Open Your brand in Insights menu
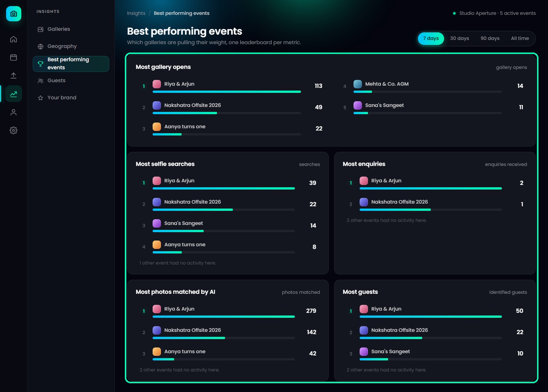 [x=71, y=98]
